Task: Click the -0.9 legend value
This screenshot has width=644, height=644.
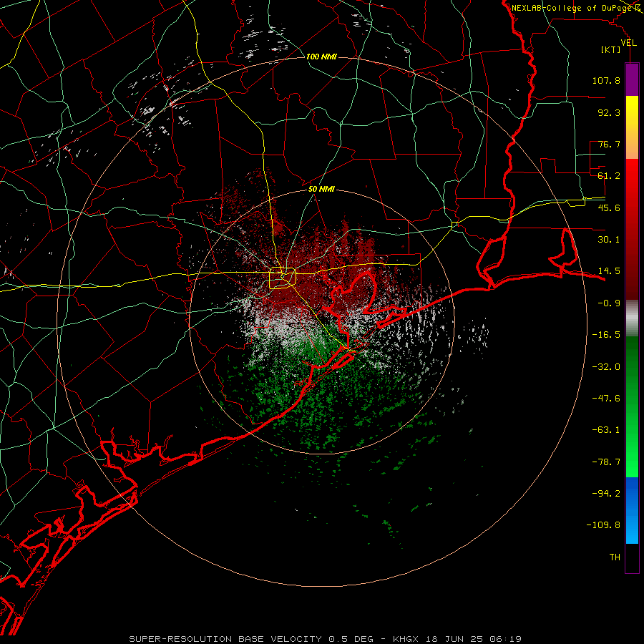Action: pyautogui.click(x=609, y=303)
